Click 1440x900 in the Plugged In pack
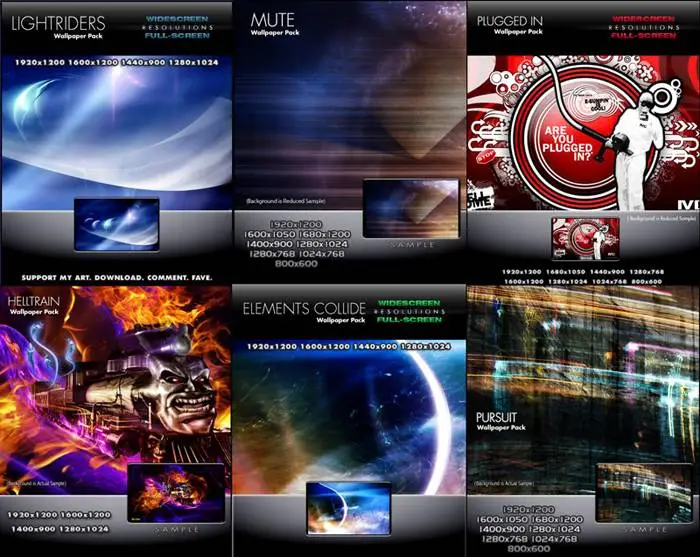Screen dimensions: 700x557 tap(607, 272)
